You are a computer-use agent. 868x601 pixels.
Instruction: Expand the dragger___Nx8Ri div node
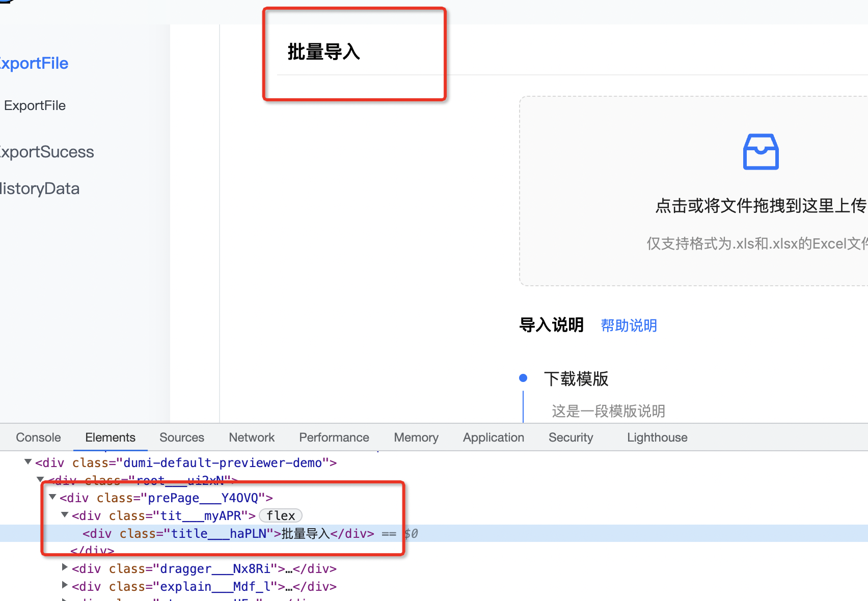click(65, 568)
